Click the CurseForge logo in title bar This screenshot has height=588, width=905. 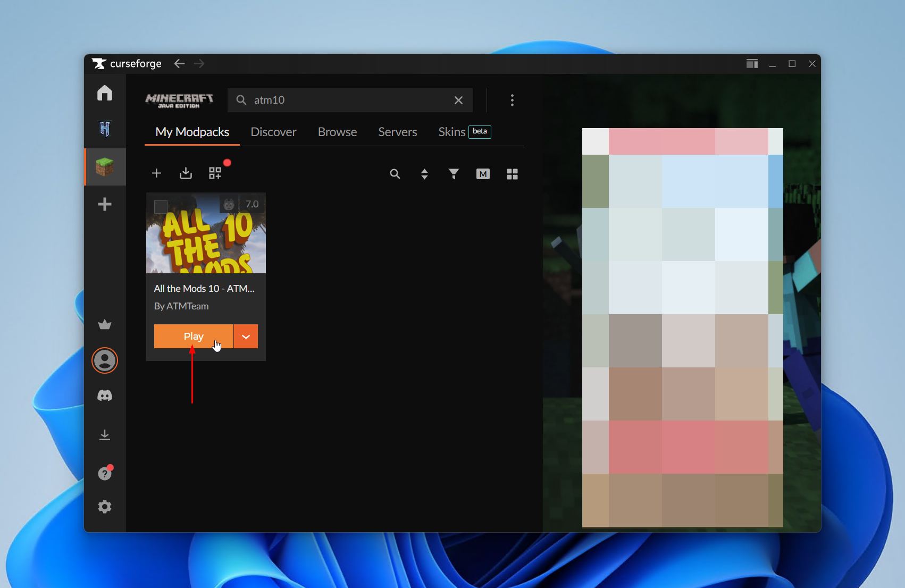click(x=127, y=64)
